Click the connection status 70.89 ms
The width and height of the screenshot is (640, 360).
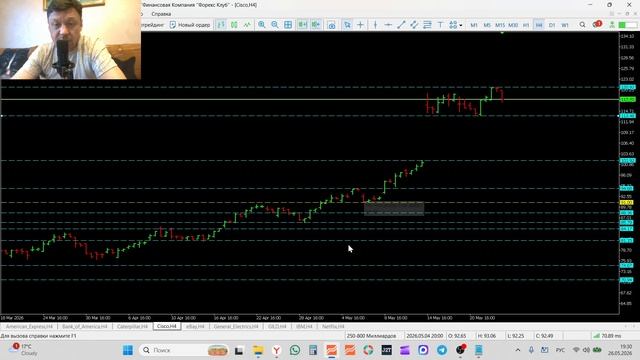[607, 336]
